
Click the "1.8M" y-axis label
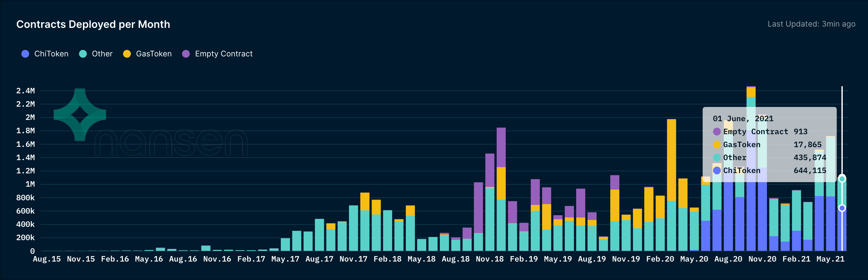[x=26, y=131]
